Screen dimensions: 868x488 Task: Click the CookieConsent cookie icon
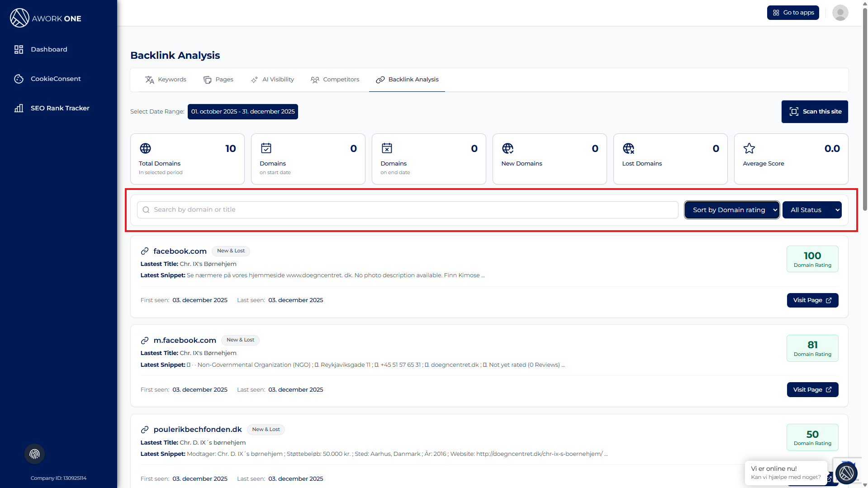(x=19, y=79)
